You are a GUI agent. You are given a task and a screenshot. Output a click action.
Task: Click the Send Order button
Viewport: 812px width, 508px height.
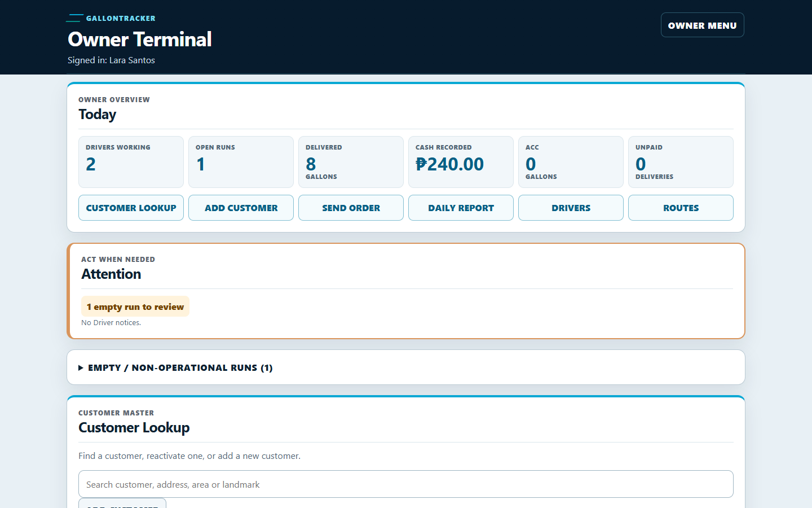point(351,208)
